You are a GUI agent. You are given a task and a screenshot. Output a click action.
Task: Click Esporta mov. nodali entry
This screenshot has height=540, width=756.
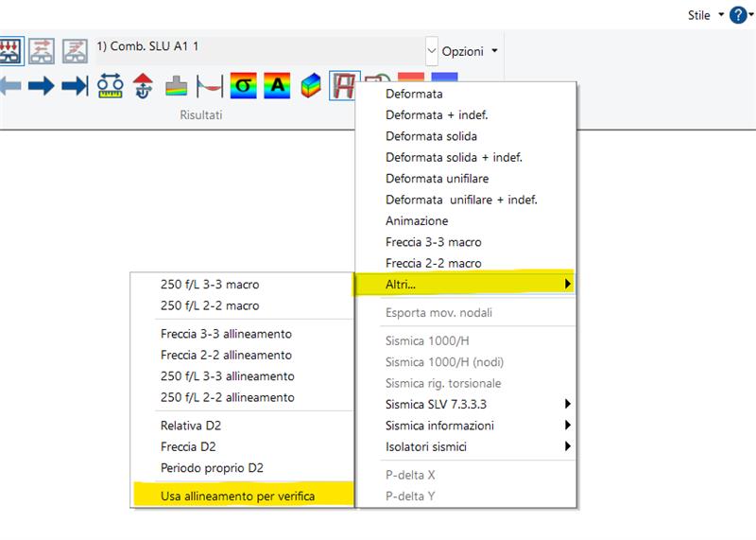[x=466, y=313]
